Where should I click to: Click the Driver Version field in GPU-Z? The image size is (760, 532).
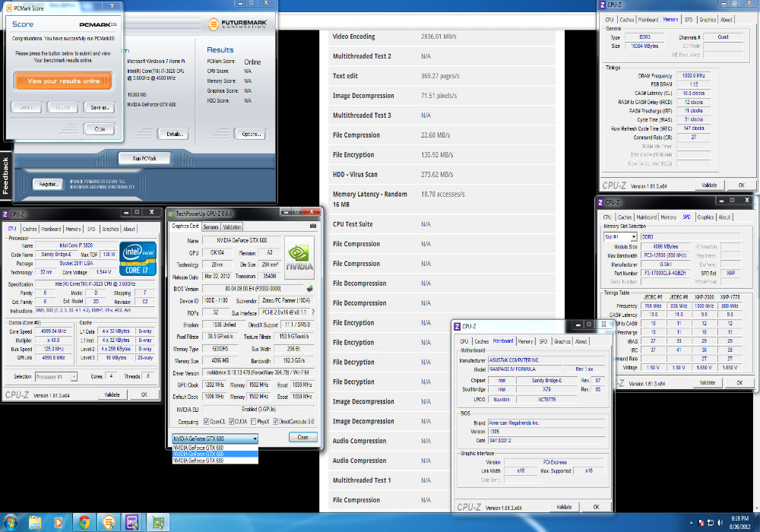[x=259, y=372]
